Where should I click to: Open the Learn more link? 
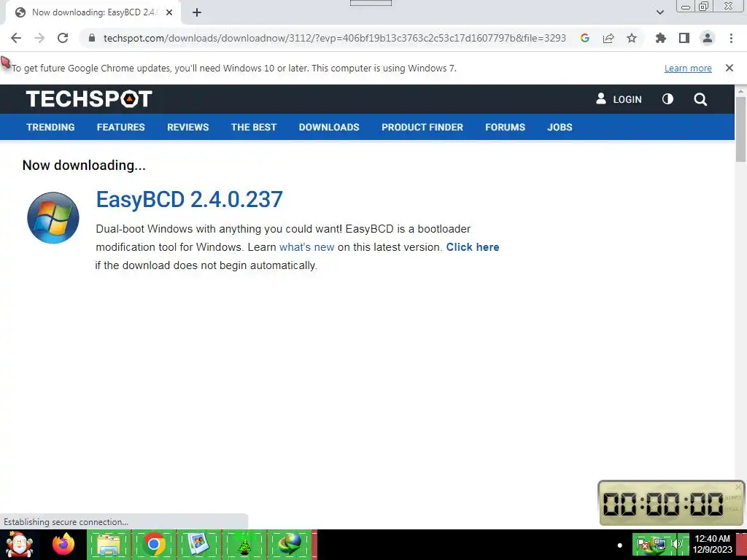[688, 68]
